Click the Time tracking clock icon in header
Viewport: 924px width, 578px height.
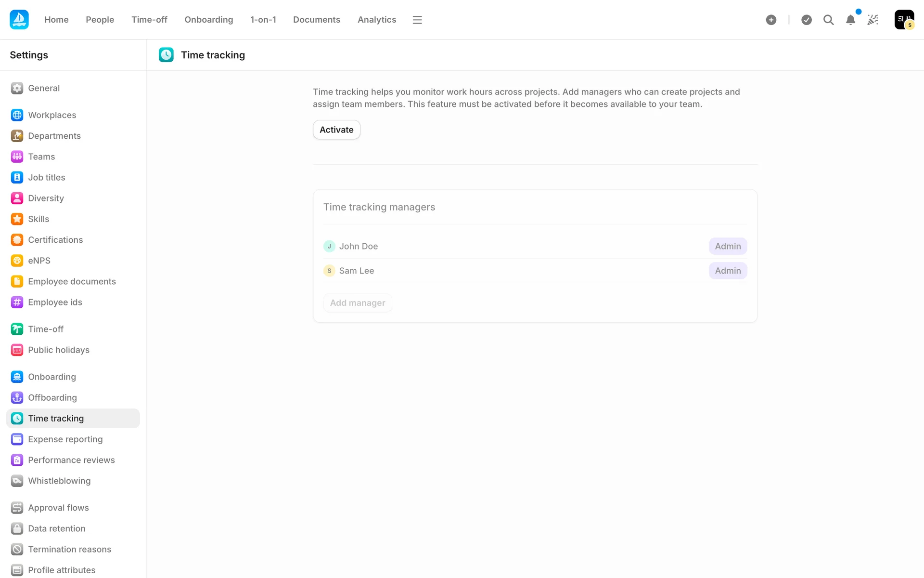pos(166,55)
